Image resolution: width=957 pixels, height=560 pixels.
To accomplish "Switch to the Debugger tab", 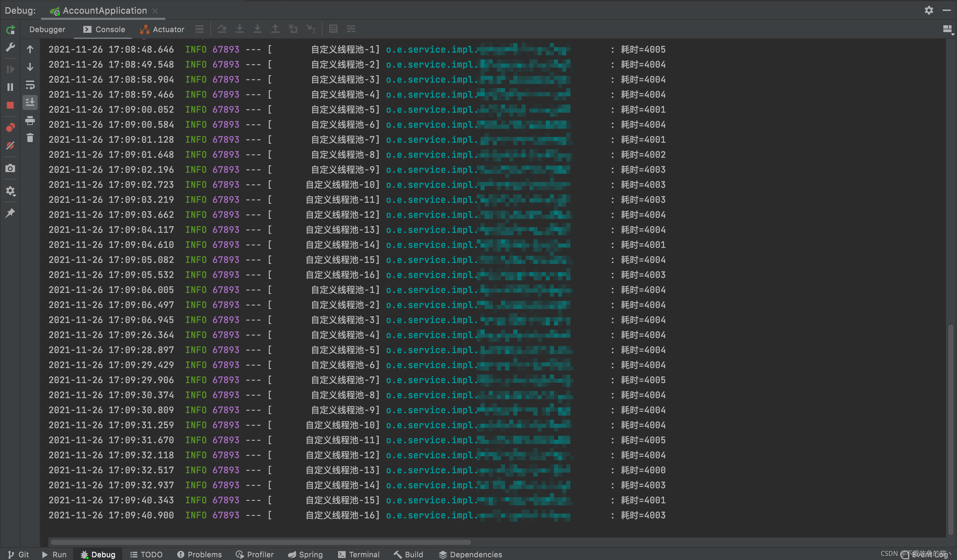I will [47, 29].
